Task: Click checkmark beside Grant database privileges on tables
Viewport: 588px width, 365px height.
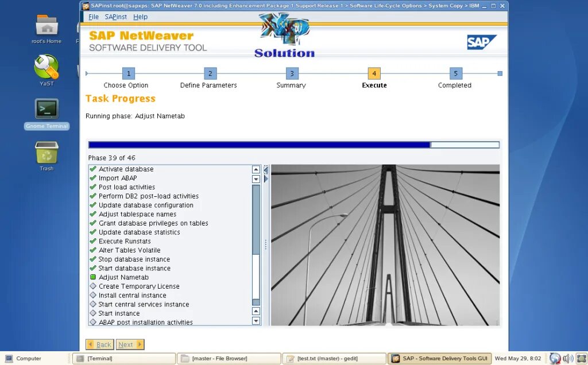Action: tap(93, 223)
